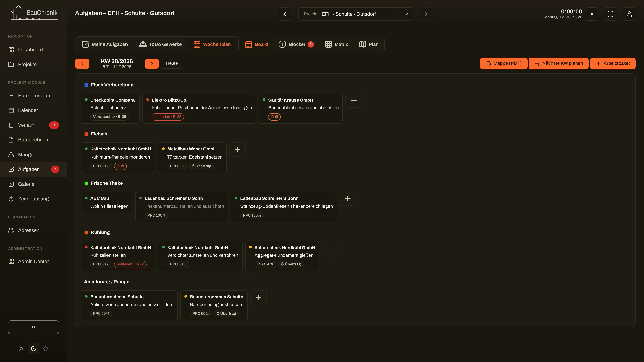
Task: Click the BauChronik logo
Action: pos(34,13)
